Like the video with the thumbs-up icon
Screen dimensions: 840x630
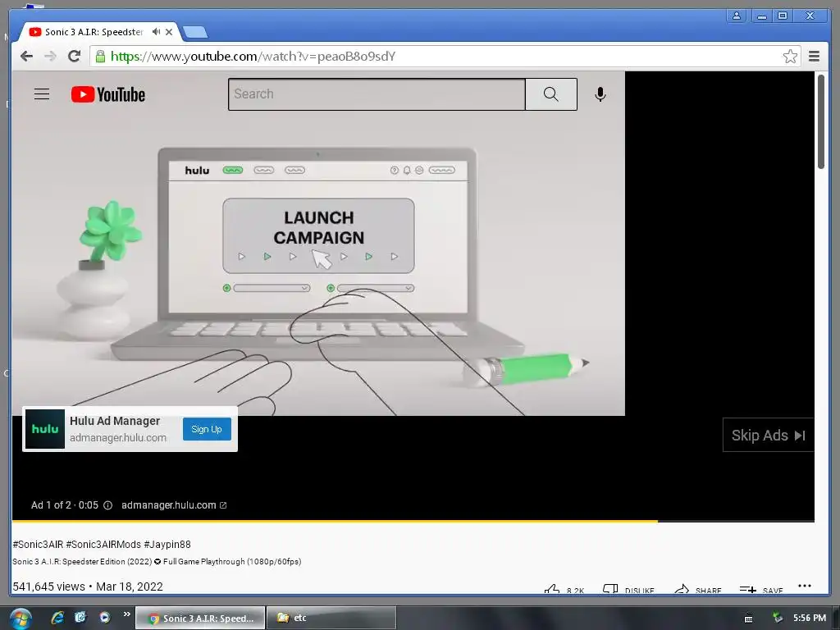(x=552, y=589)
